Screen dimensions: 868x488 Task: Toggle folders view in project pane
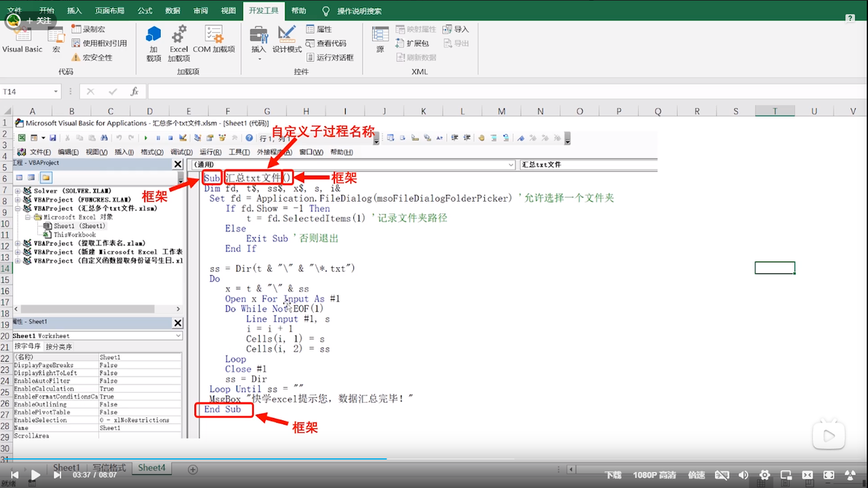(x=46, y=178)
